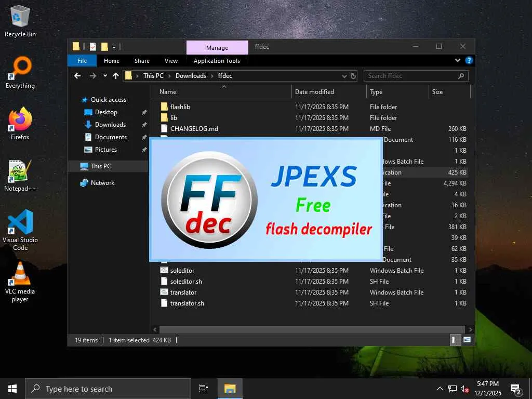Select Network in navigation pane
This screenshot has height=399, width=532.
click(x=102, y=182)
